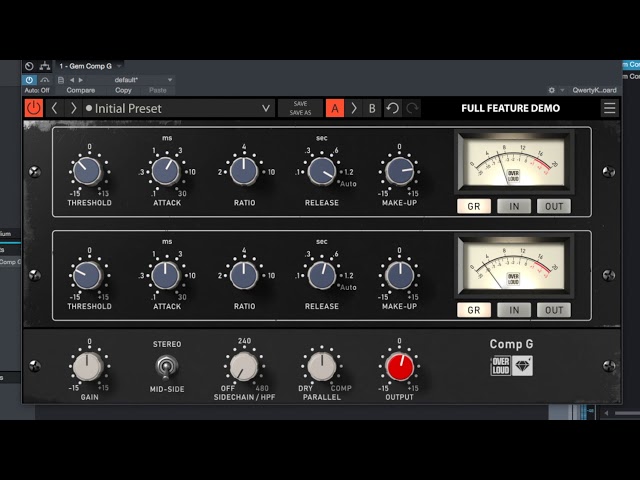Open the Initial Preset dropdown

(179, 108)
